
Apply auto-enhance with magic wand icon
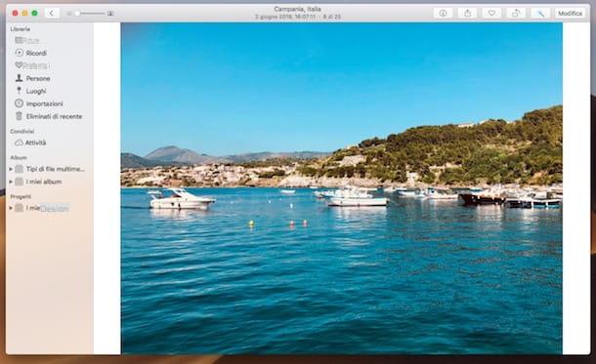pyautogui.click(x=540, y=14)
